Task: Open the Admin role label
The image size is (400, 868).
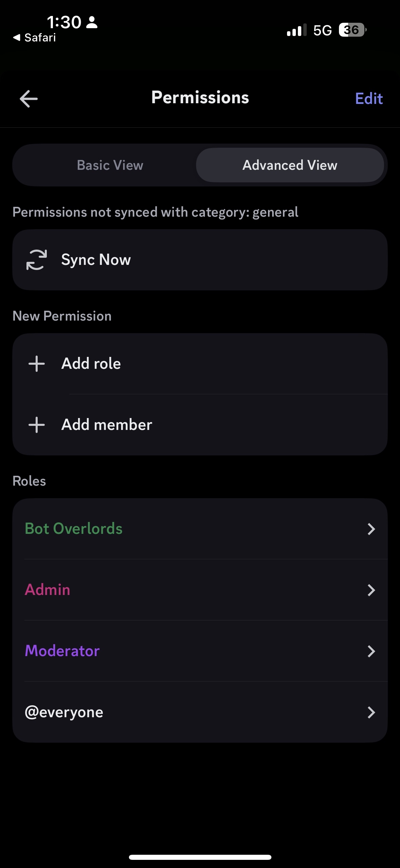Action: coord(47,590)
